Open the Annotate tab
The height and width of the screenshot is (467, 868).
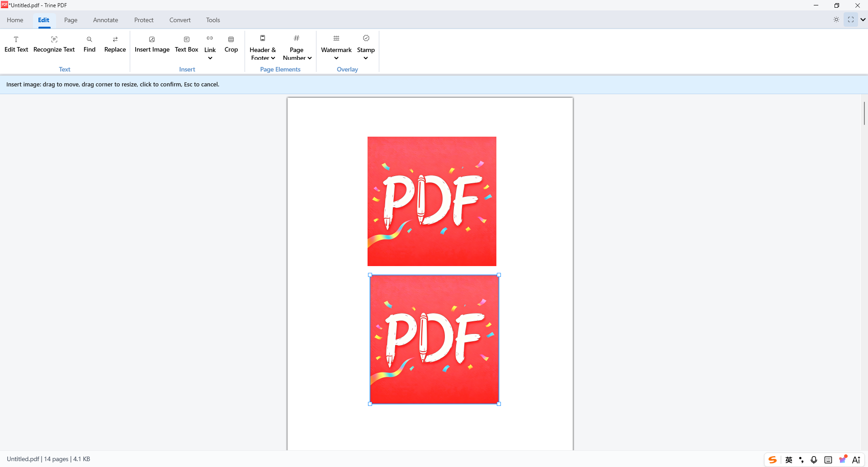106,20
